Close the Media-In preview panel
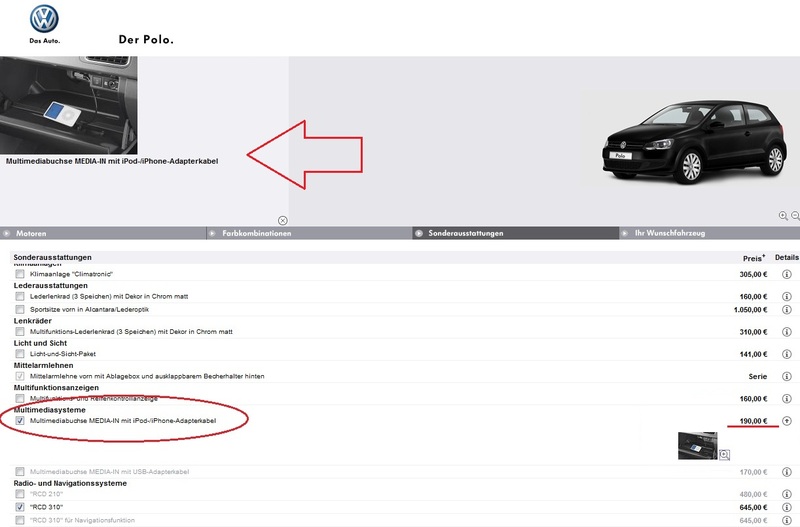800x527 pixels. click(x=283, y=220)
